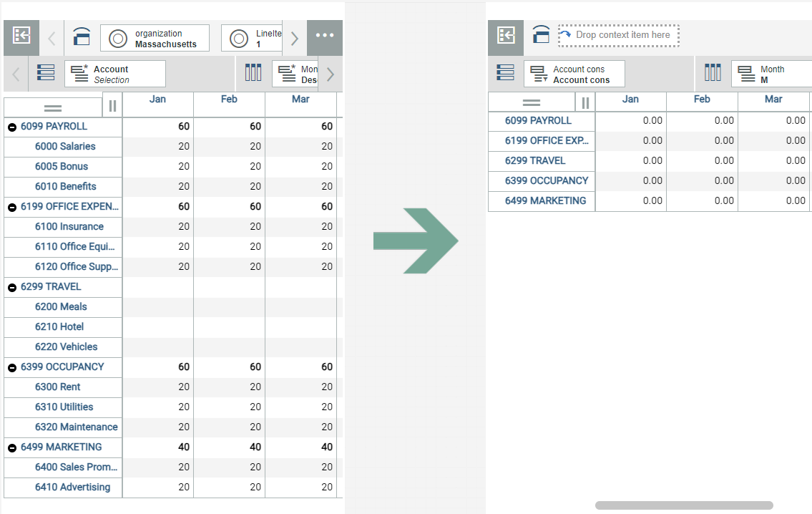Click the Drop context item here box

(618, 35)
